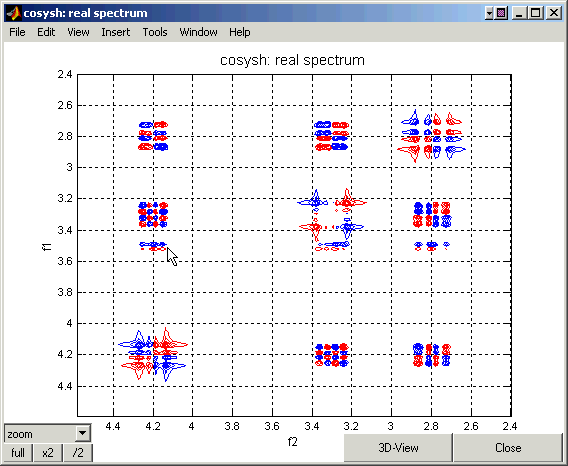Open the Window menu
The width and height of the screenshot is (568, 466).
point(198,32)
